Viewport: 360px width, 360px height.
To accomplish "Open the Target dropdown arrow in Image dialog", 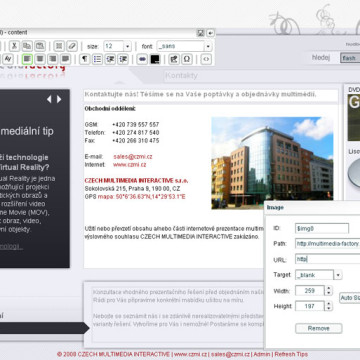I will (x=338, y=275).
